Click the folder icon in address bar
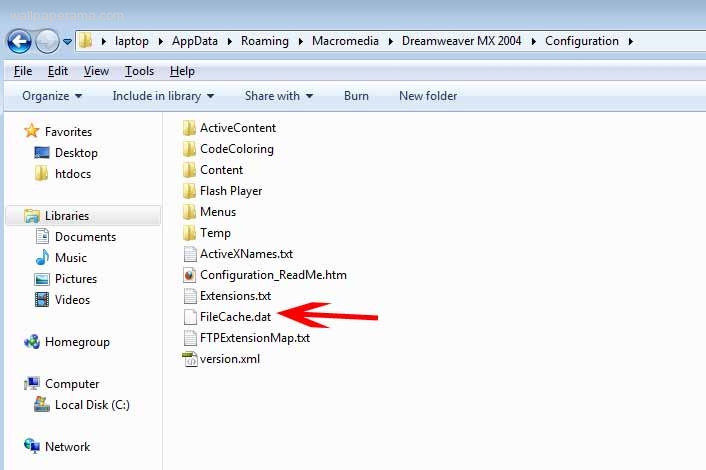Screen dimensions: 706x470 86,41
